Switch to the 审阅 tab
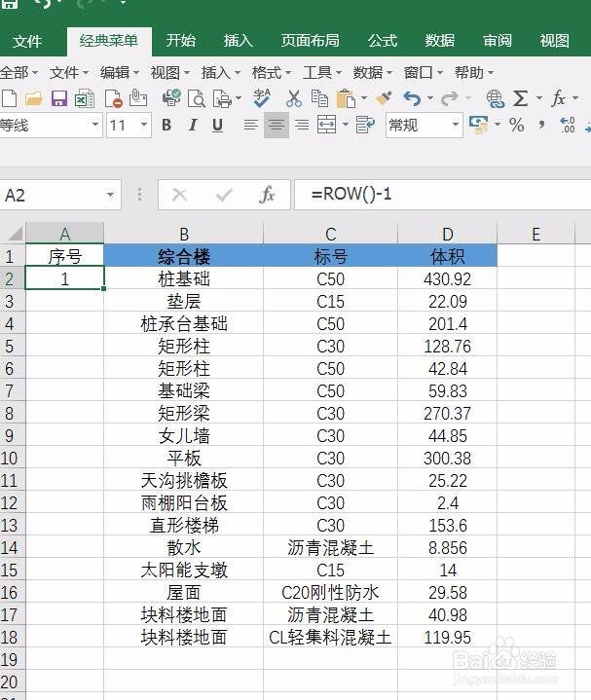The image size is (591, 700). (x=498, y=41)
